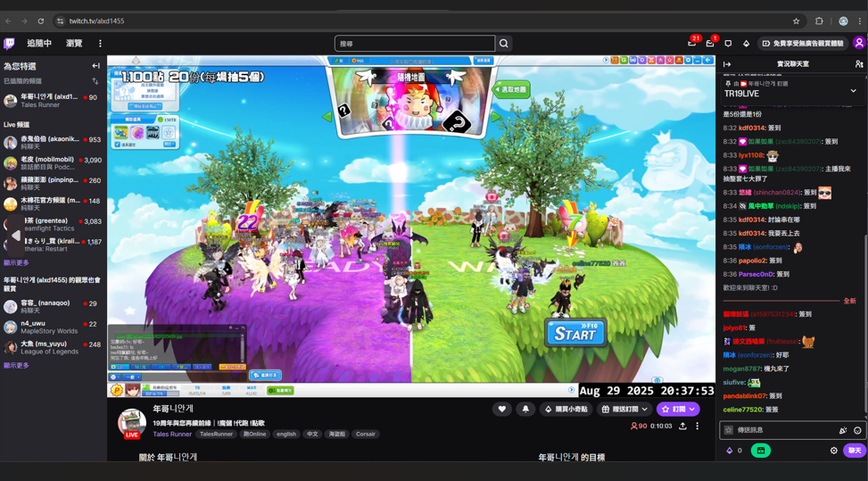Image resolution: width=868 pixels, height=481 pixels.
Task: Open the Prime loot crown icon with badge
Action: 692,43
